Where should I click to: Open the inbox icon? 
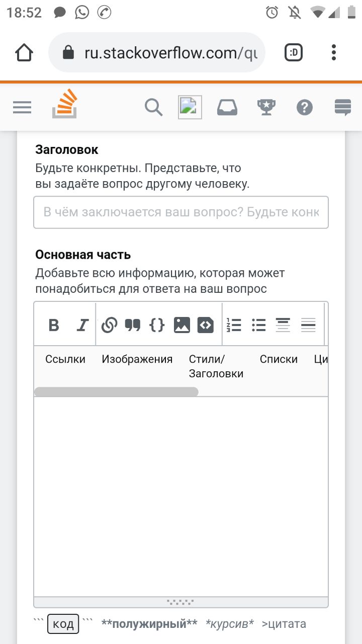point(227,107)
